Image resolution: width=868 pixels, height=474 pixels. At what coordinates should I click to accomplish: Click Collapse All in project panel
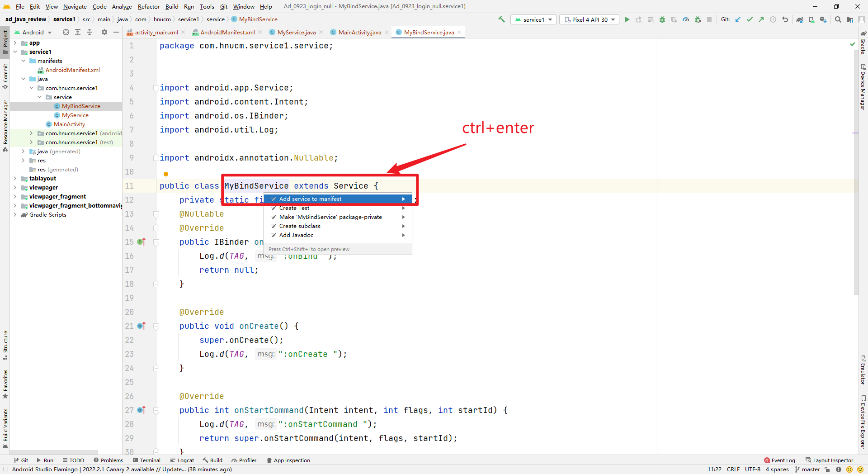(x=90, y=32)
